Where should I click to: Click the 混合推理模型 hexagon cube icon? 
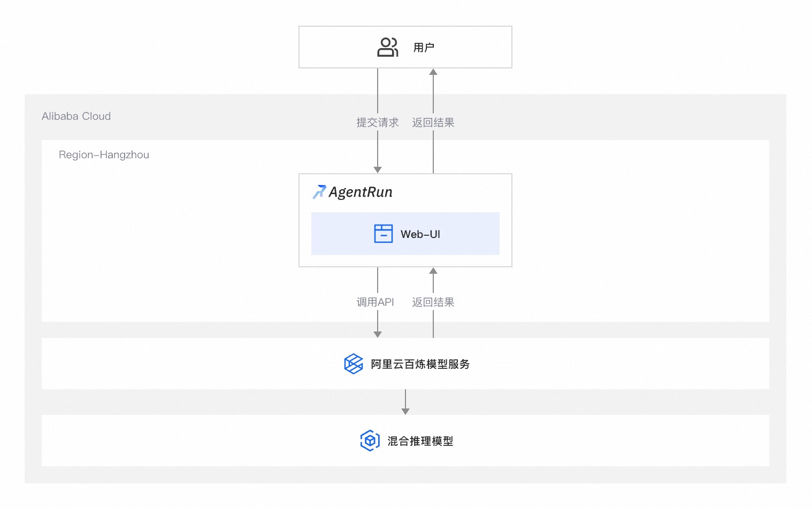coord(370,441)
